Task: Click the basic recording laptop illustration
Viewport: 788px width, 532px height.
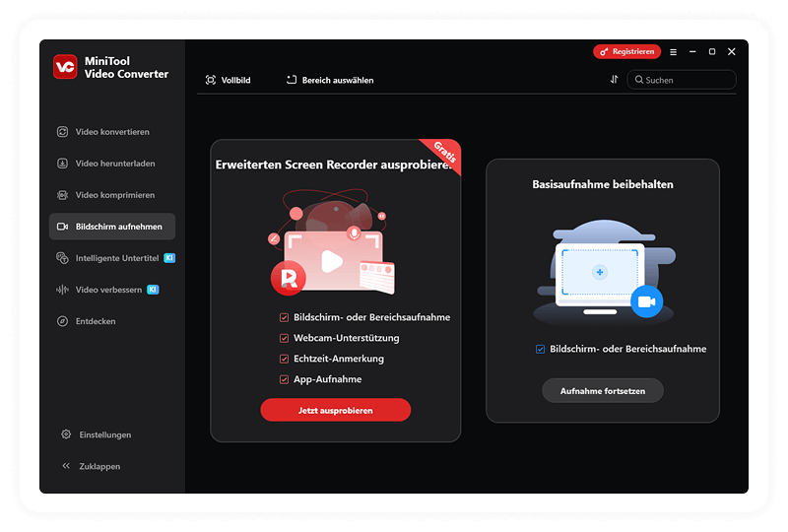Action: pyautogui.click(x=603, y=272)
